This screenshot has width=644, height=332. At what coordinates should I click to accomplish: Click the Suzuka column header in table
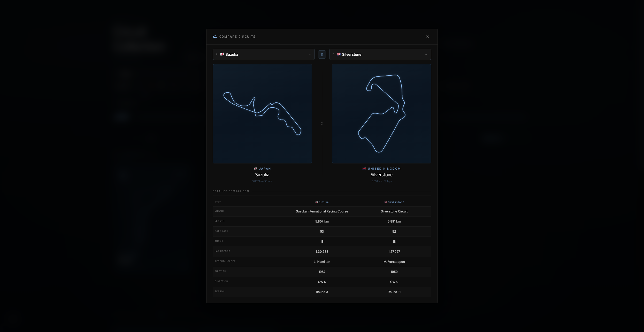tap(322, 202)
